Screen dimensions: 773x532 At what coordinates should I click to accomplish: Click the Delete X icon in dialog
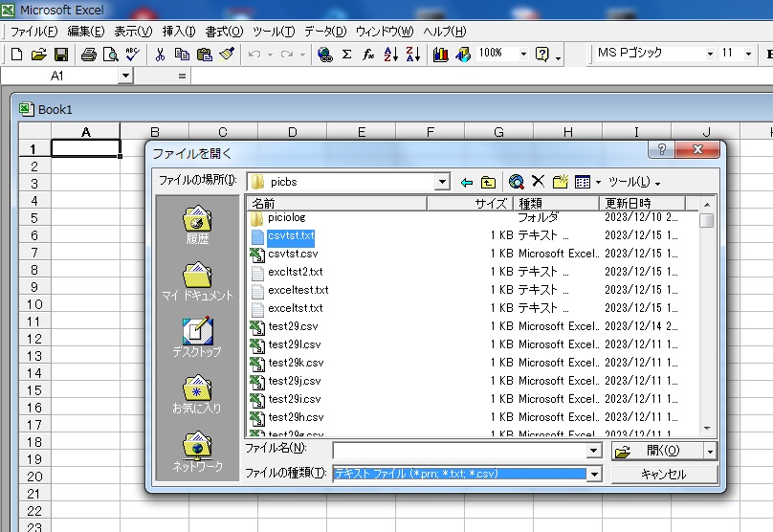(x=538, y=182)
